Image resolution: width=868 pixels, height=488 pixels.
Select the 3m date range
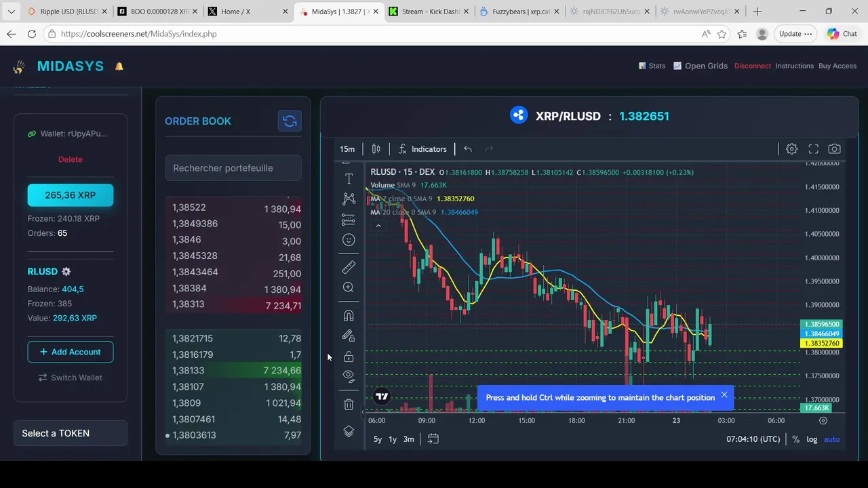coord(409,439)
